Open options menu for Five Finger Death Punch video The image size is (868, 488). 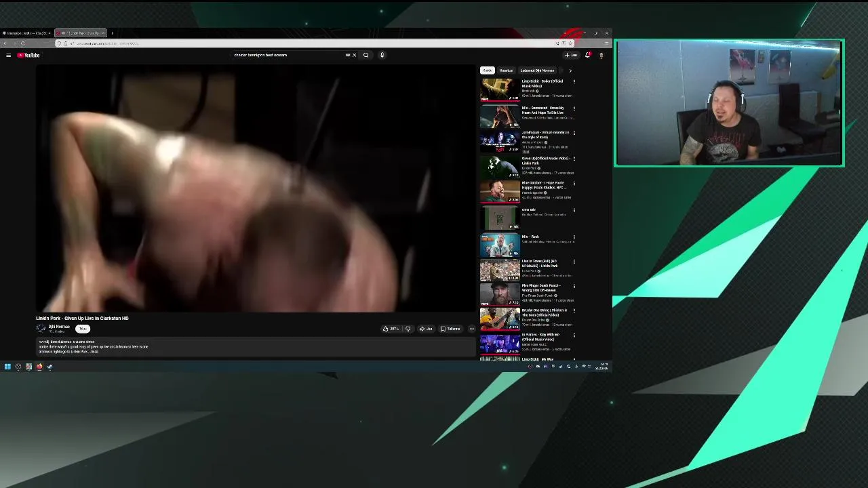click(x=574, y=286)
